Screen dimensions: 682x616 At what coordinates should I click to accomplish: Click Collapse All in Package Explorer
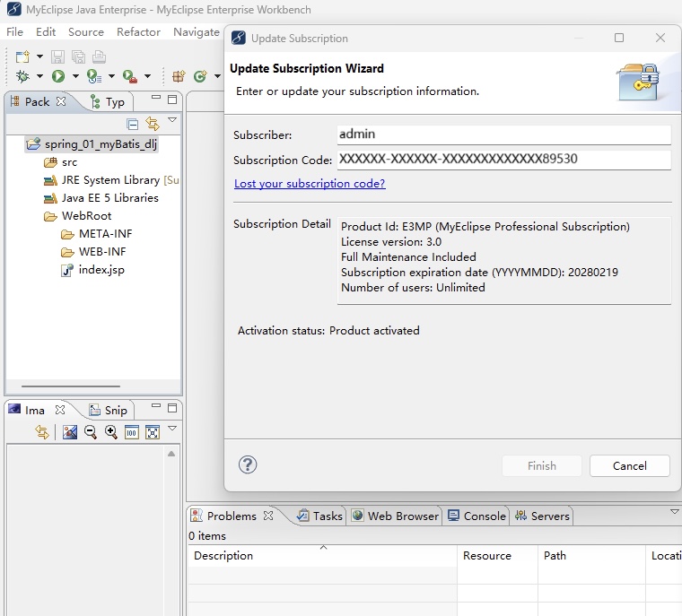[132, 125]
